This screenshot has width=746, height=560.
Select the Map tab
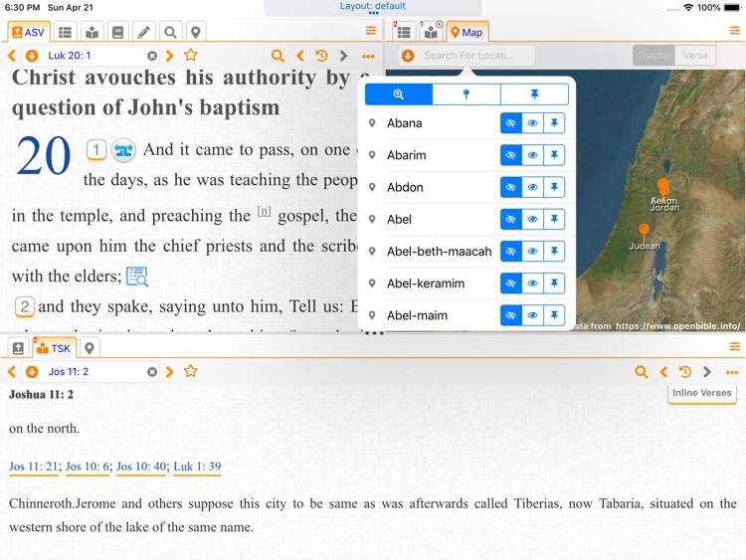(x=467, y=33)
